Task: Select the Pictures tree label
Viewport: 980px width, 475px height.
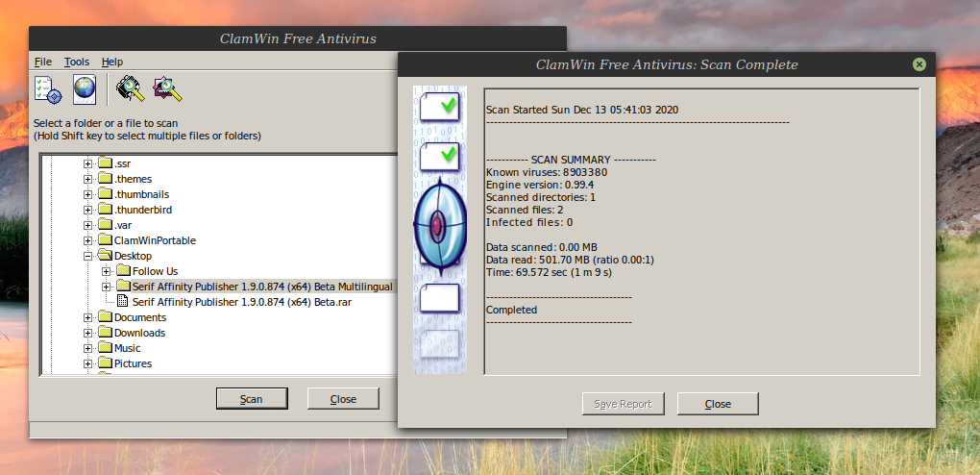Action: point(134,363)
